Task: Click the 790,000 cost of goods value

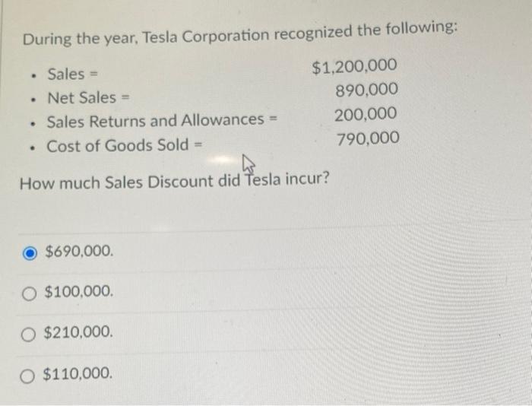Action: pyautogui.click(x=368, y=138)
